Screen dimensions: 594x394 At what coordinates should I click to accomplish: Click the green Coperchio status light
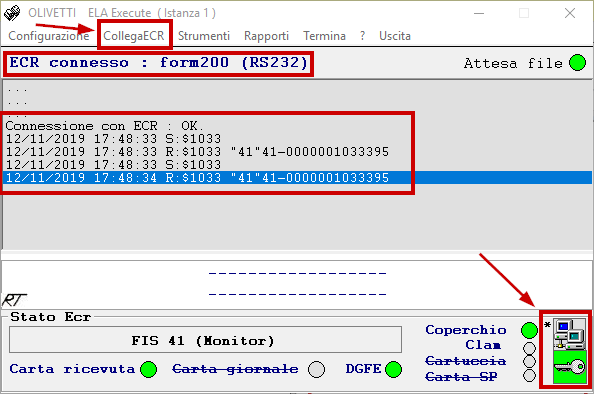coord(529,330)
